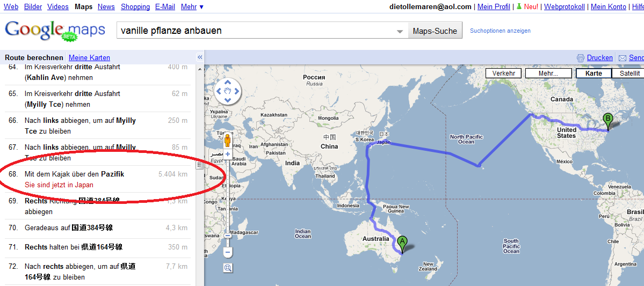Open the Videos link in top bar

58,6
